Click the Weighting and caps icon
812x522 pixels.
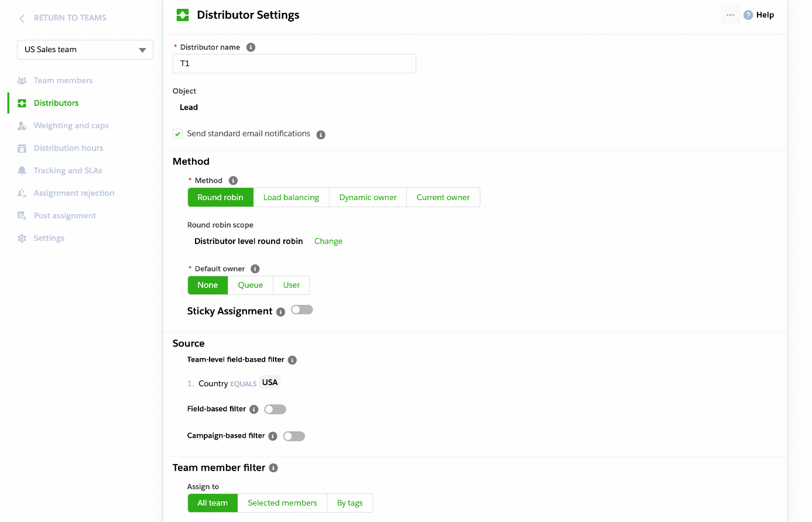click(22, 126)
